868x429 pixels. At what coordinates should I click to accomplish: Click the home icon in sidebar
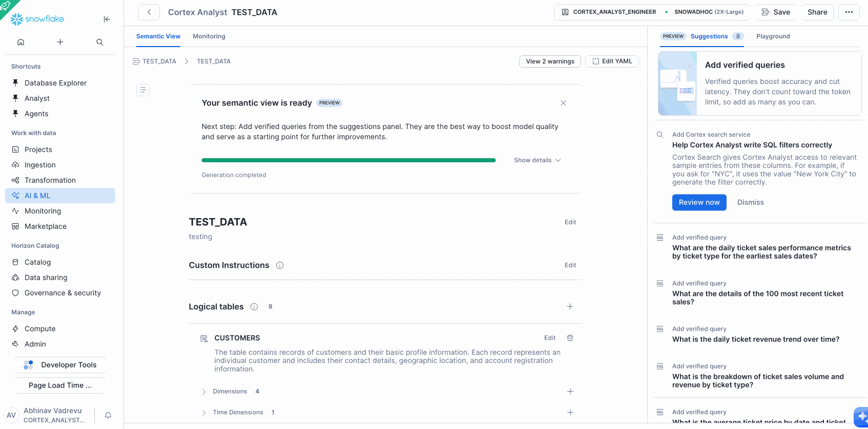click(21, 42)
